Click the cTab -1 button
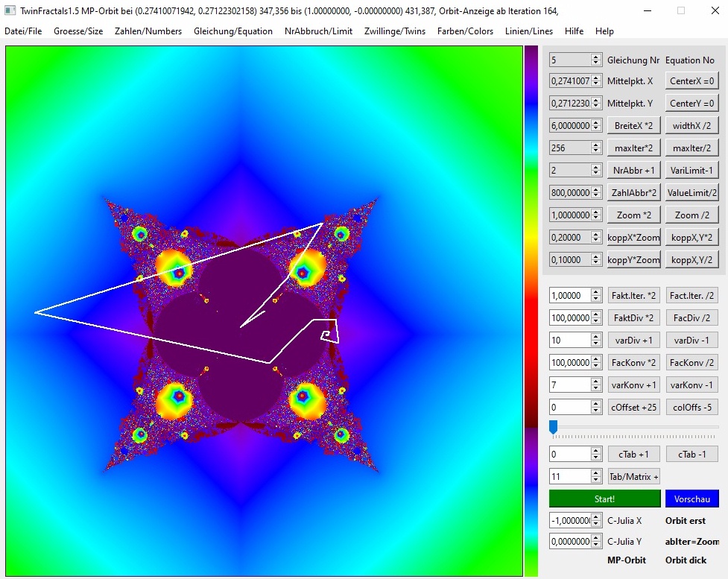This screenshot has width=728, height=579. [691, 454]
